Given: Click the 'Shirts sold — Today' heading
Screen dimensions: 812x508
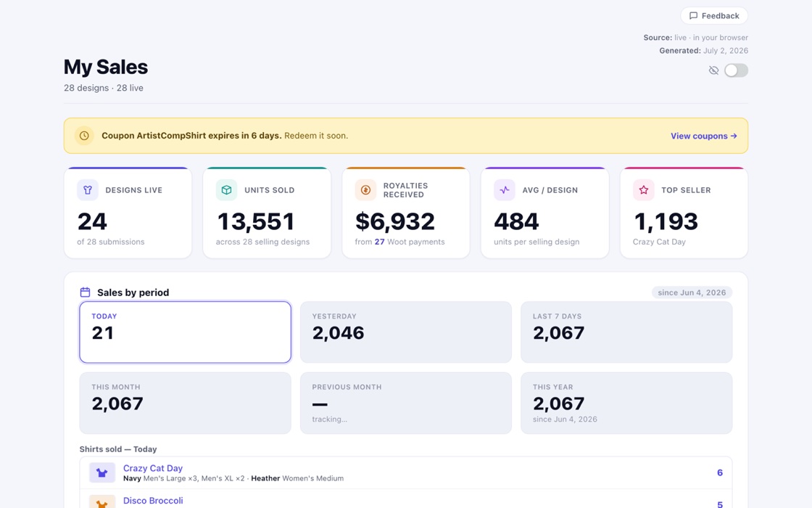Looking at the screenshot, I should [118, 449].
